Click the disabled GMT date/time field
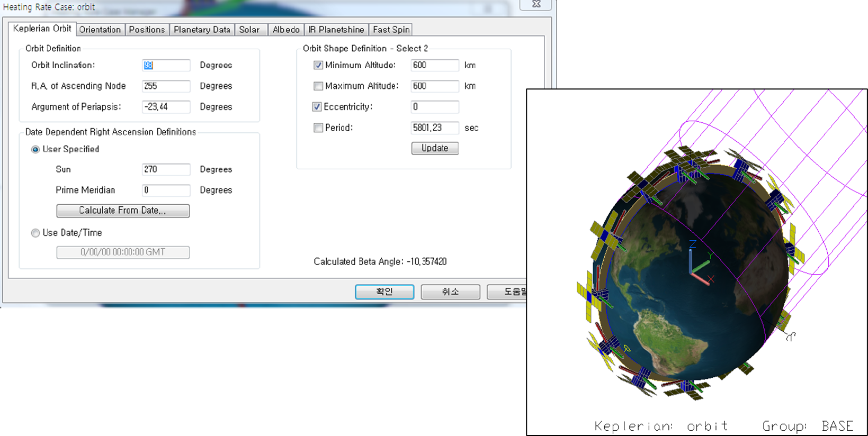 [123, 252]
